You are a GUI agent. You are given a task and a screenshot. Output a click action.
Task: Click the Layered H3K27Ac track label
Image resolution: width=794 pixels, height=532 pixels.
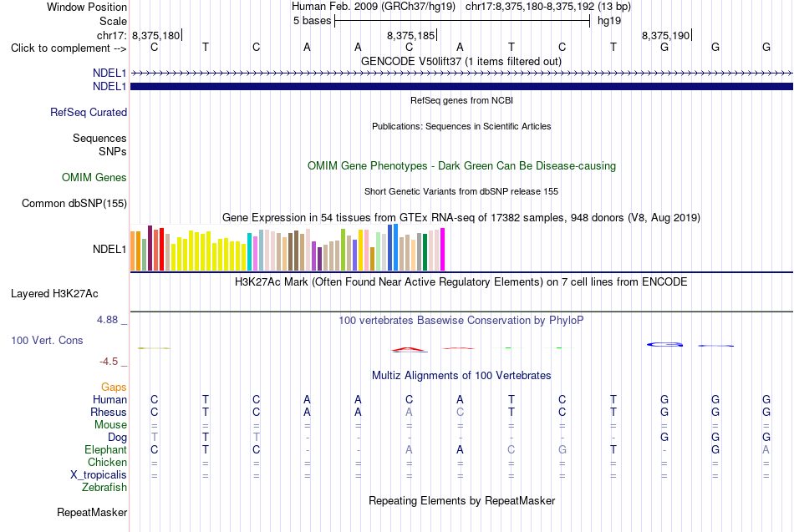(x=54, y=294)
